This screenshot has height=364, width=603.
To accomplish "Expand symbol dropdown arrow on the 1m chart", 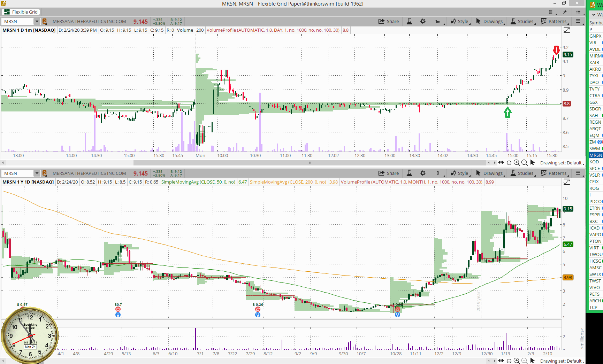I will point(37,21).
